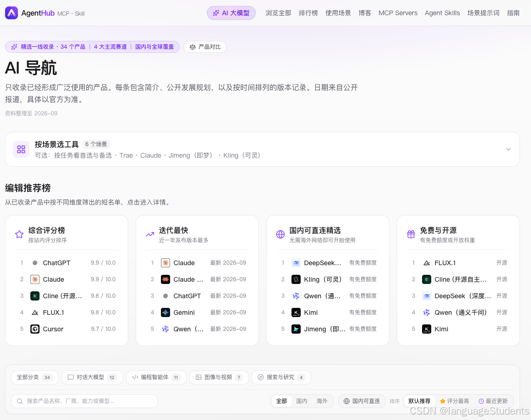Click the FLUX.1 icon in 免费与开源
531x420 pixels.
coord(427,263)
